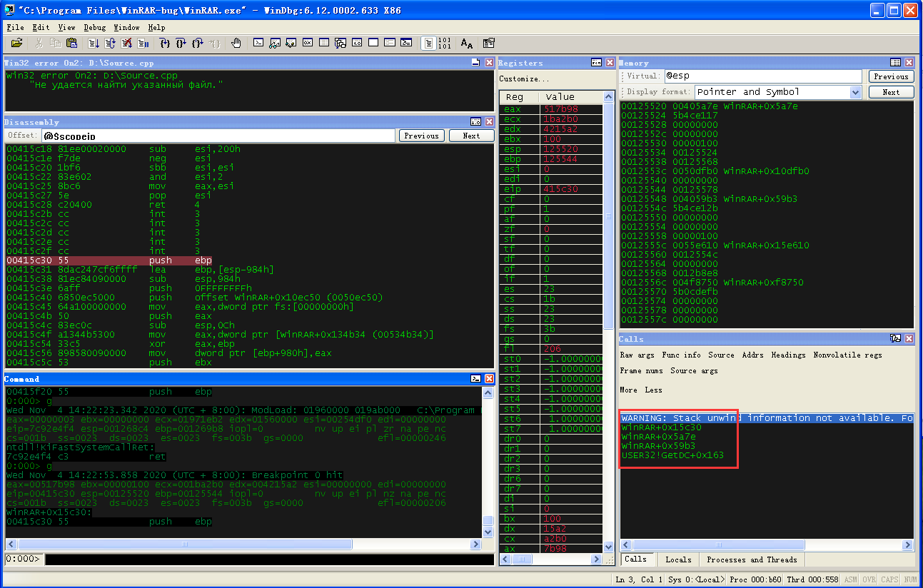The width and height of the screenshot is (923, 588).
Task: Open the Registers window toolbar icon
Action: click(x=308, y=44)
